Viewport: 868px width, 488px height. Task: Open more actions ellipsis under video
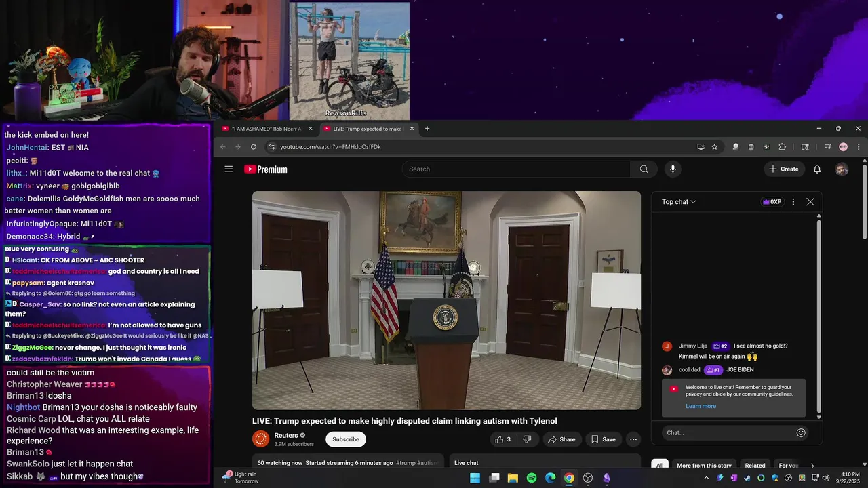[633, 439]
